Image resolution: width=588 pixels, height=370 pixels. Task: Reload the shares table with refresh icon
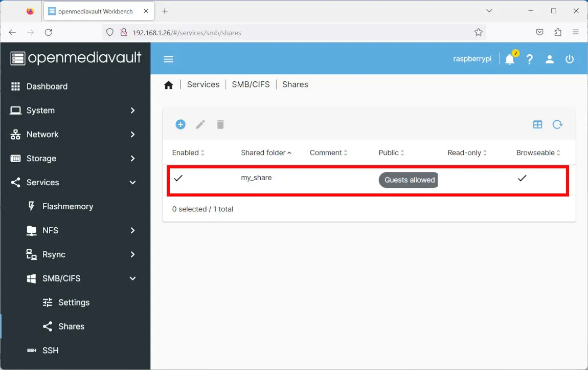click(557, 124)
